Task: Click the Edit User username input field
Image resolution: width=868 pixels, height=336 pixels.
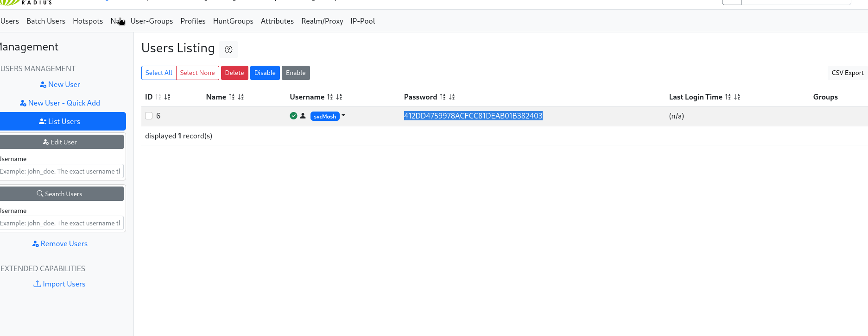Action: tap(61, 171)
